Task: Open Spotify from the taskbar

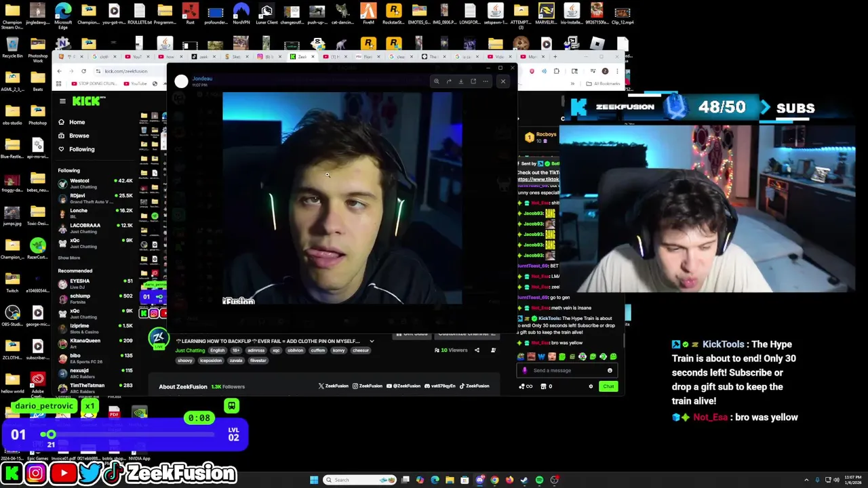Action: [539, 480]
